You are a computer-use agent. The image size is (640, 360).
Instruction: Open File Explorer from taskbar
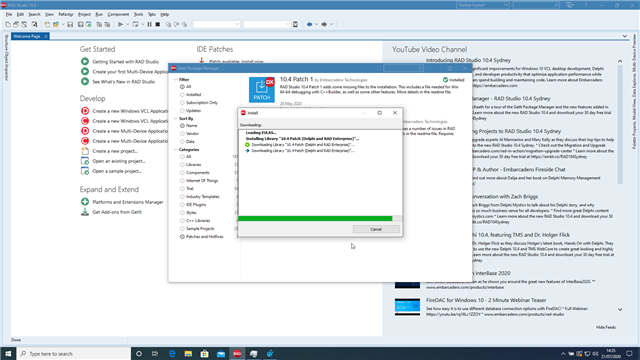[x=188, y=353]
